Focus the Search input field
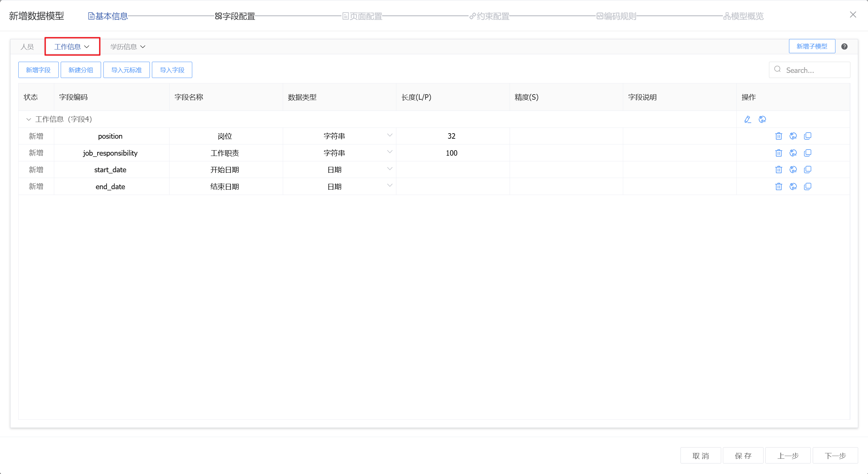 [x=814, y=70]
